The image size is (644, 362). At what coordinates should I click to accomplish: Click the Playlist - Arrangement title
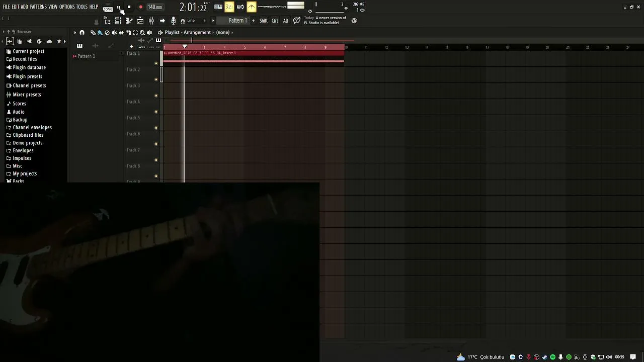(188, 33)
